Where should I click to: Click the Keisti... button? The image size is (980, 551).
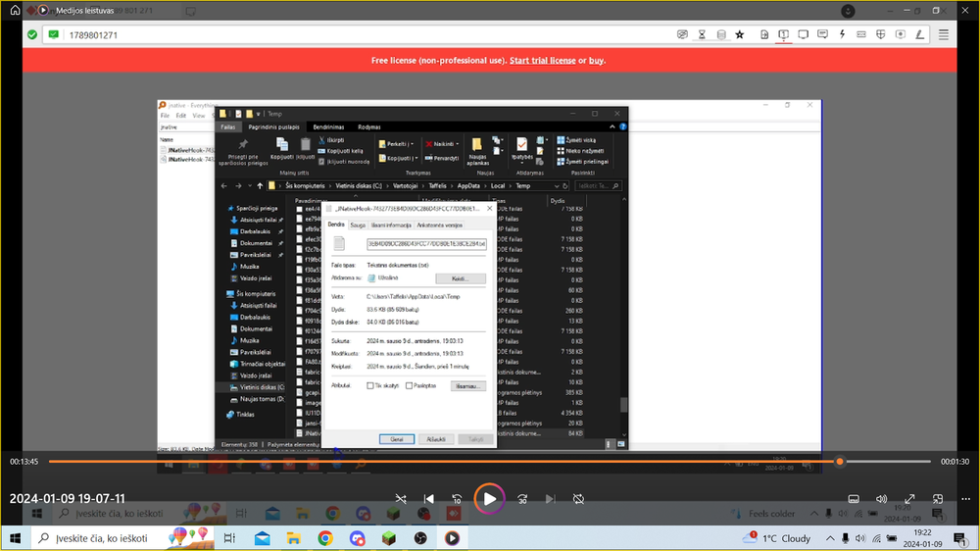pyautogui.click(x=460, y=278)
